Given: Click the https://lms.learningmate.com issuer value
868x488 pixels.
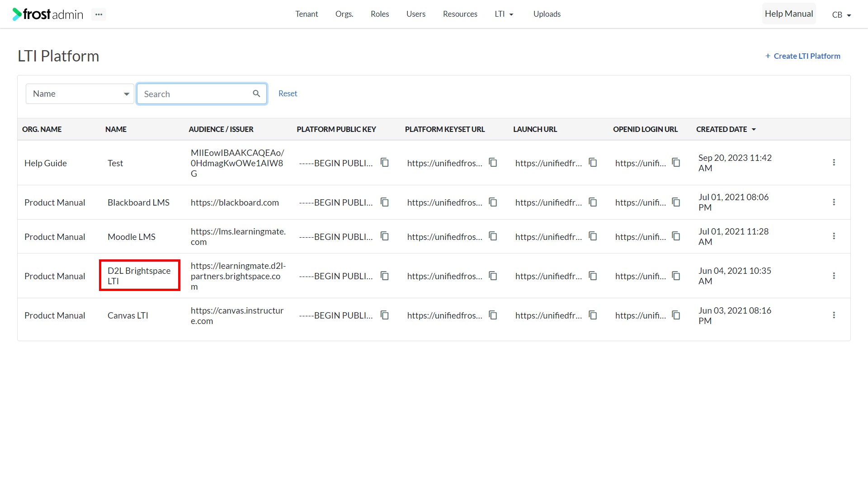Looking at the screenshot, I should 238,236.
